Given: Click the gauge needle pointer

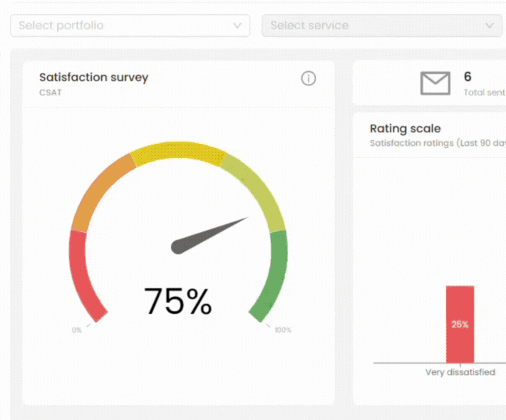Looking at the screenshot, I should coord(209,236).
